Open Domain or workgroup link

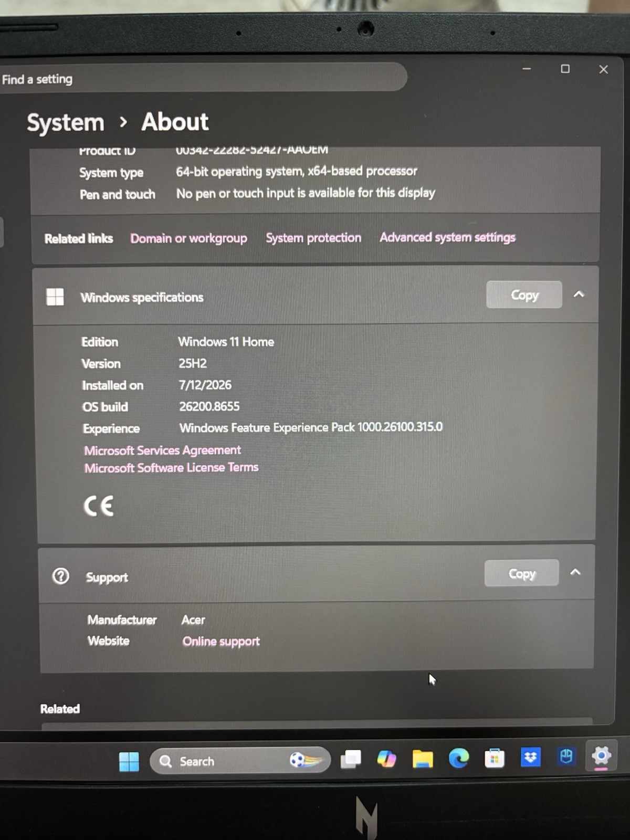pos(188,238)
